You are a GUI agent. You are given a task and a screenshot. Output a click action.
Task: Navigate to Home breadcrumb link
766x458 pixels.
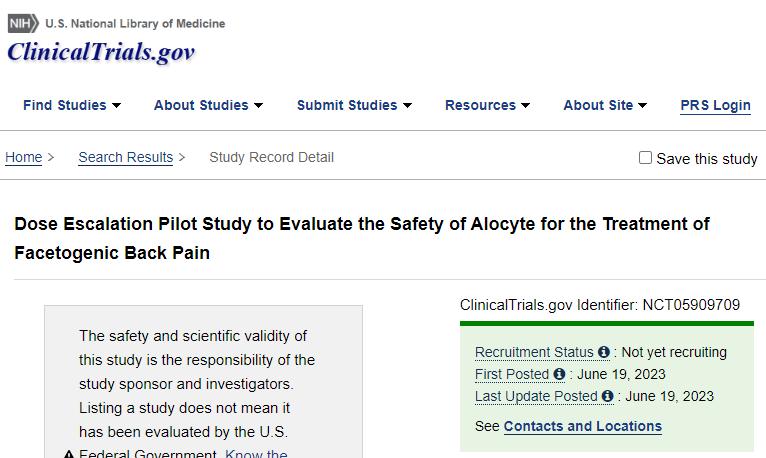click(24, 157)
